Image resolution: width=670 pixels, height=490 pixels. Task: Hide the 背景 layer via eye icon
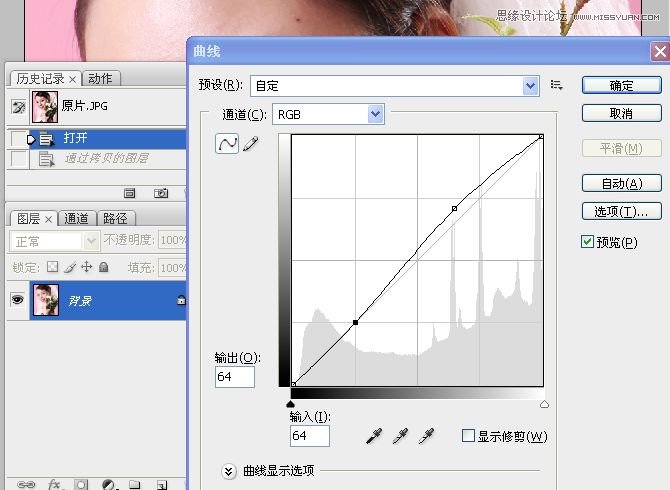pos(18,299)
